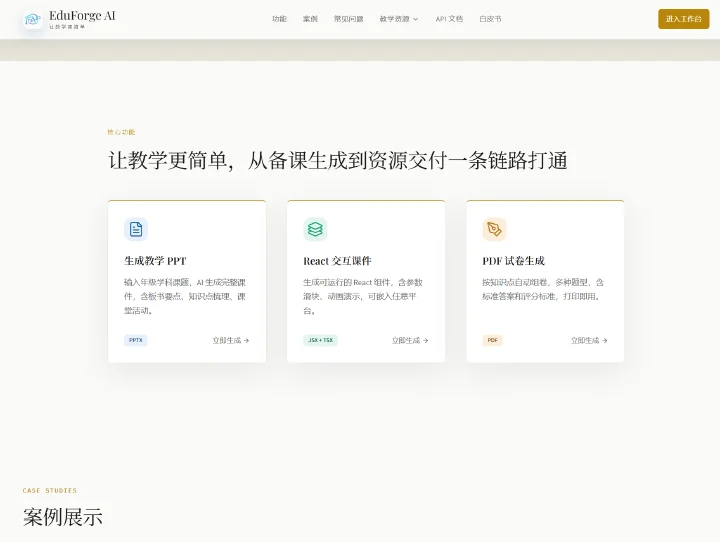Click the blue document icon for 生成教学 PPT
Screen dimensions: 720x542
tap(136, 229)
